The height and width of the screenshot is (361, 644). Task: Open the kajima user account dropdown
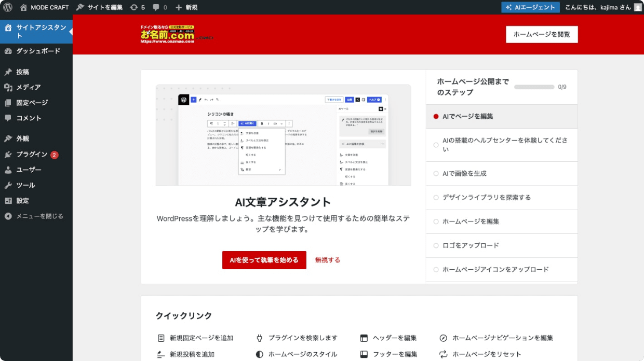(602, 7)
